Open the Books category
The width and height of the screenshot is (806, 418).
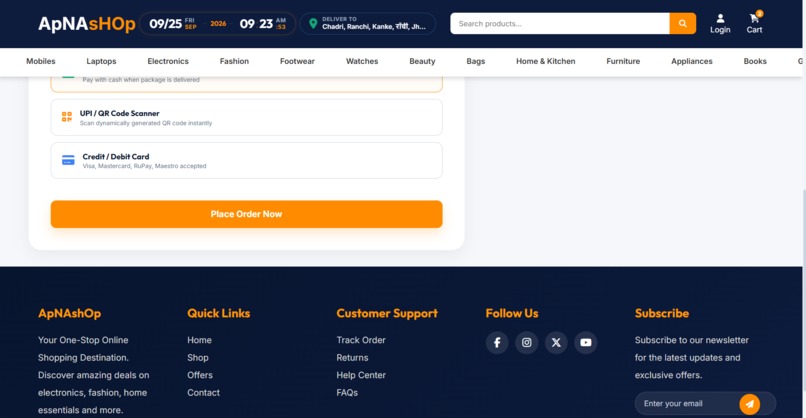(755, 61)
